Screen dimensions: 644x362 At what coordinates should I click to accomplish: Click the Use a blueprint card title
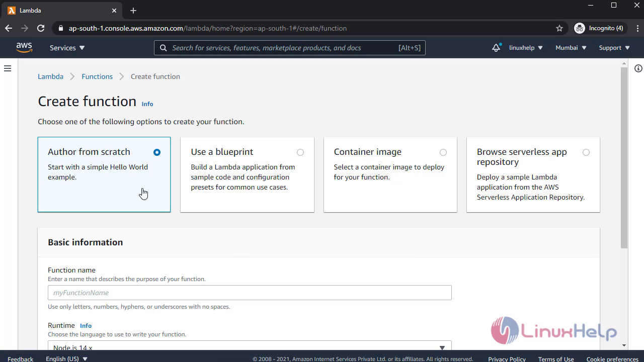(x=222, y=152)
